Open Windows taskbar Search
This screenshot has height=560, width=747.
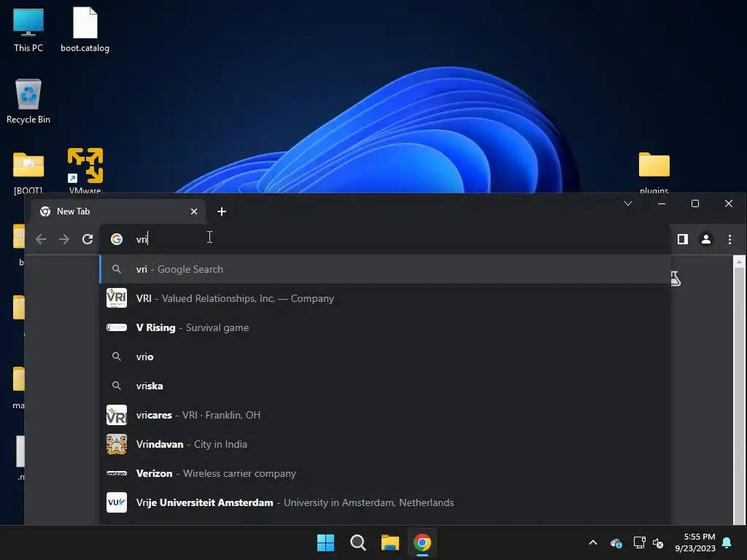tap(357, 542)
